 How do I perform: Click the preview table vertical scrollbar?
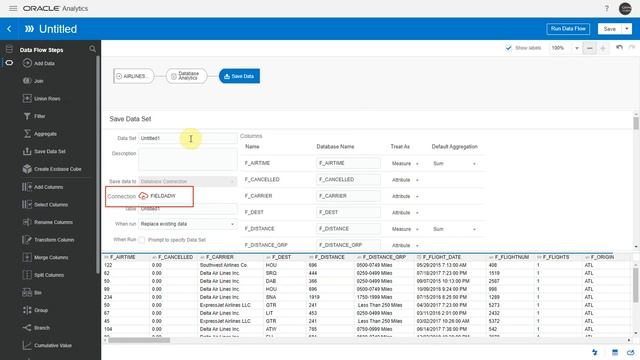pyautogui.click(x=636, y=286)
